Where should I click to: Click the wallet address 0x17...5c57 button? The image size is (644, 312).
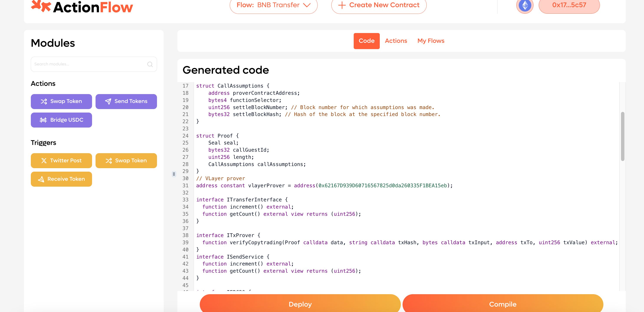569,5
